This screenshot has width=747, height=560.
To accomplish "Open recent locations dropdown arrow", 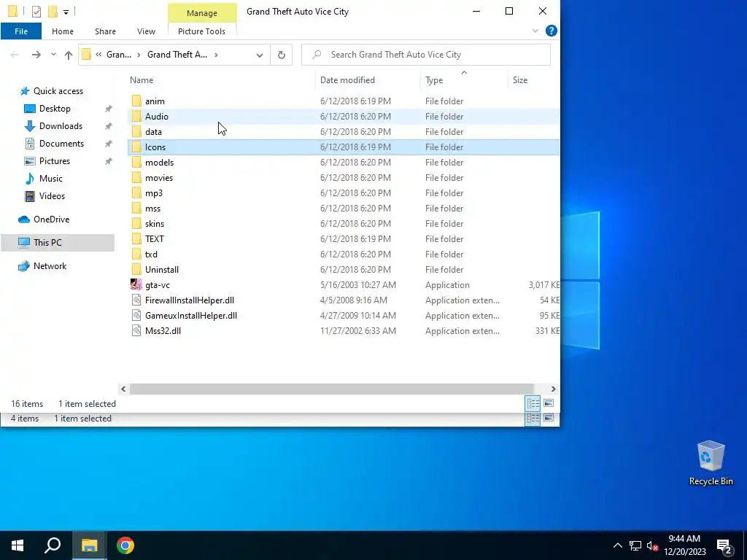I will coord(53,55).
